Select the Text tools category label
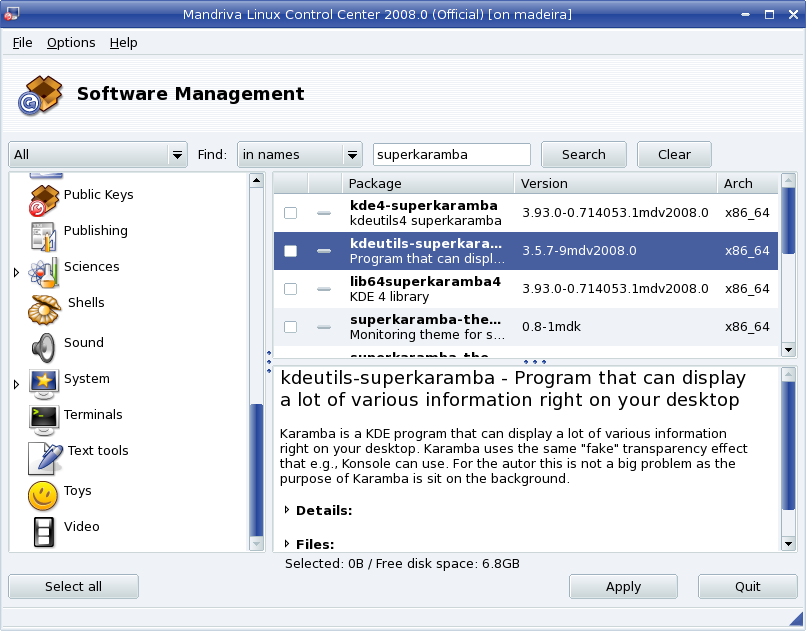The height and width of the screenshot is (631, 806). coord(98,451)
